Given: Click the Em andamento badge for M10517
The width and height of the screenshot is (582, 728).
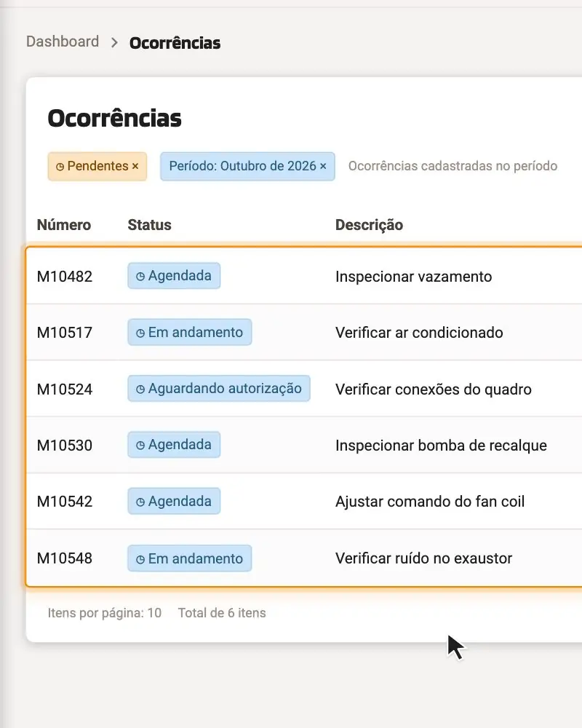Looking at the screenshot, I should tap(190, 332).
